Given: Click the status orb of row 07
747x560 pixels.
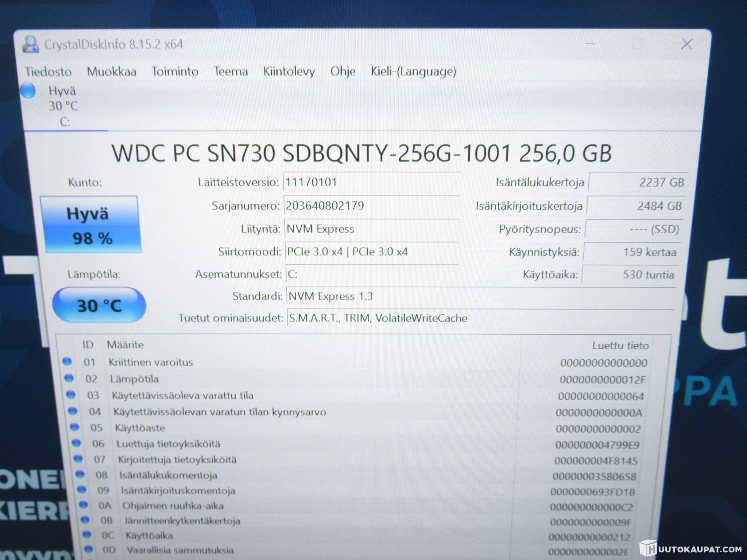Looking at the screenshot, I should click(x=78, y=458).
